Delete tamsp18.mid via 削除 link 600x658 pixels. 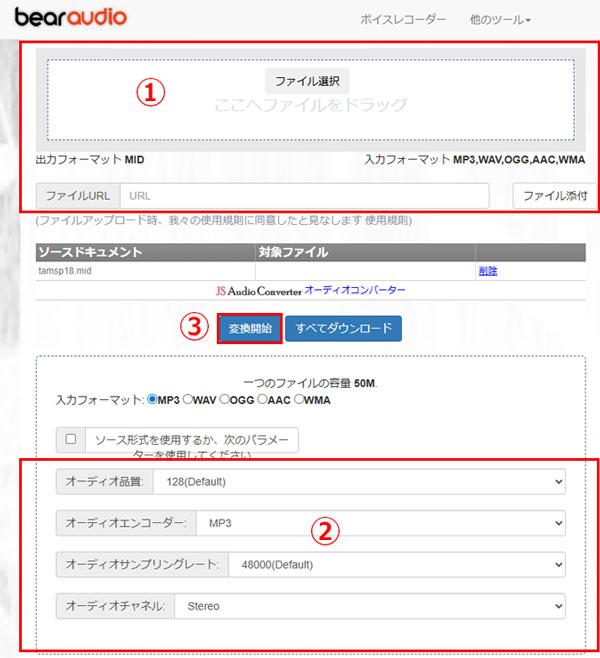click(488, 271)
